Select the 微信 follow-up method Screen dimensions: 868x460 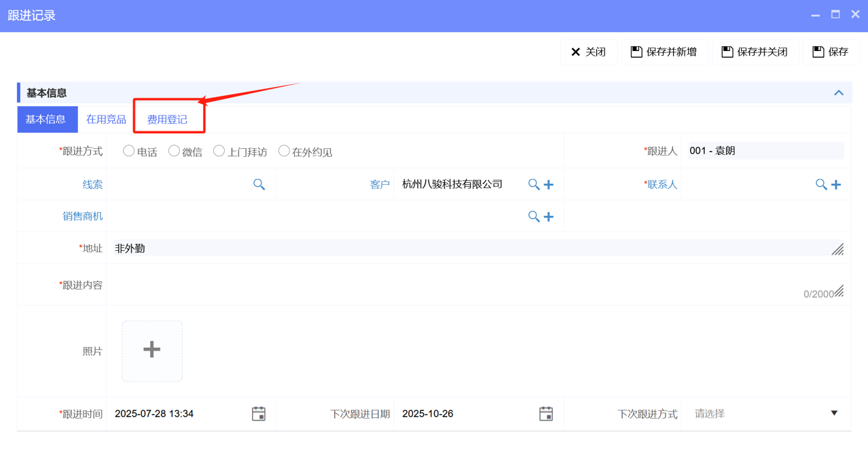click(x=175, y=151)
